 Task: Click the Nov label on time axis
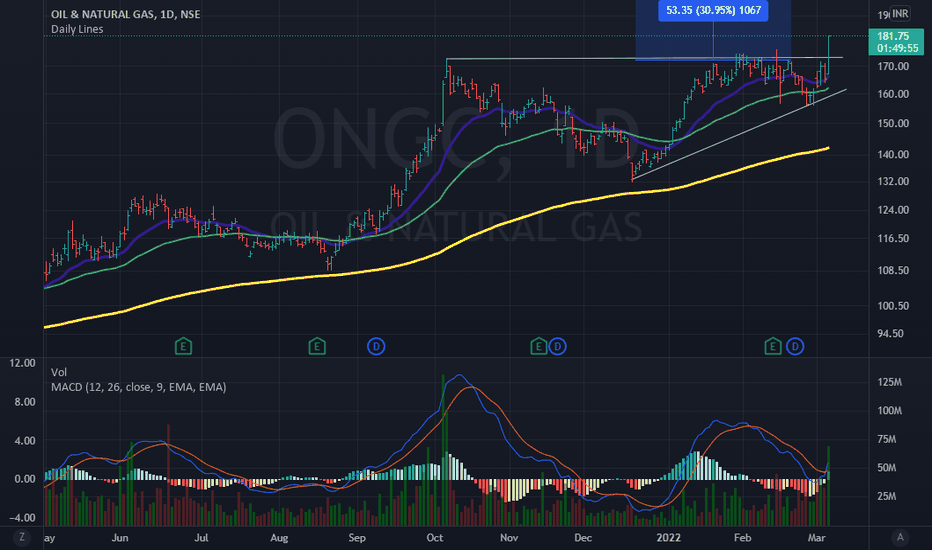[509, 538]
